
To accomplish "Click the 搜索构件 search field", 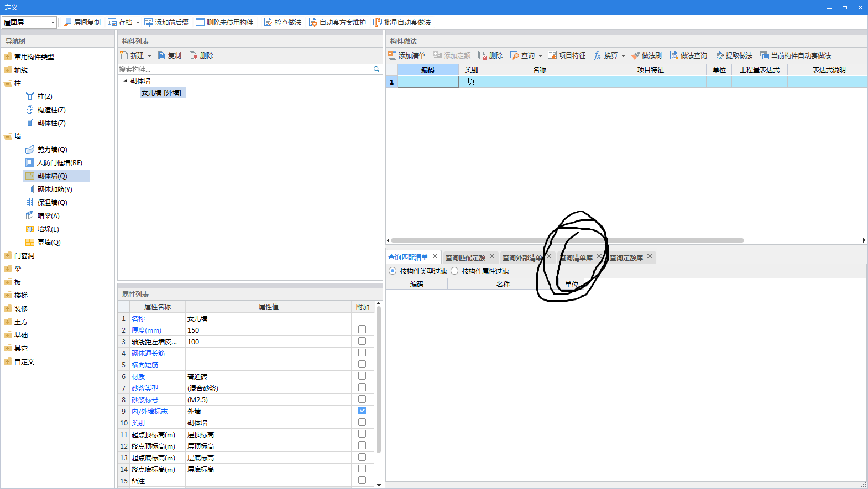I will (x=245, y=69).
